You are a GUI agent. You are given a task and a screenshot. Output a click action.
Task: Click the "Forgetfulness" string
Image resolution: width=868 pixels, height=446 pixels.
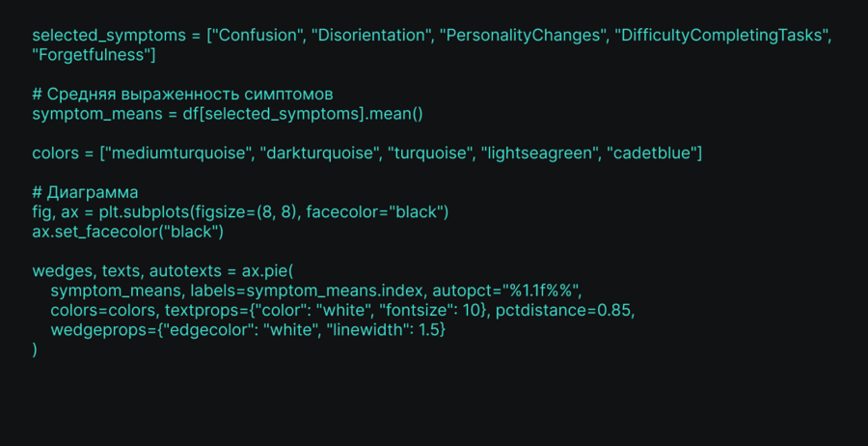94,55
